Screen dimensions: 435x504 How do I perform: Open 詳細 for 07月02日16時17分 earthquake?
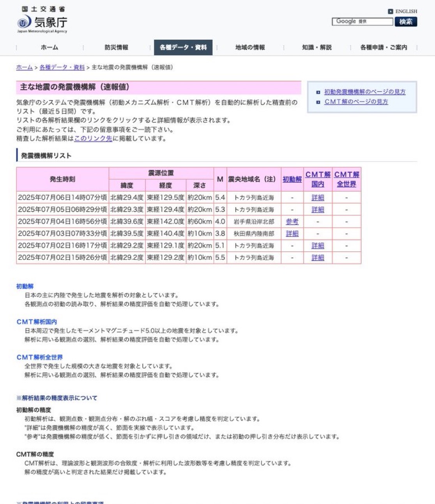318,246
